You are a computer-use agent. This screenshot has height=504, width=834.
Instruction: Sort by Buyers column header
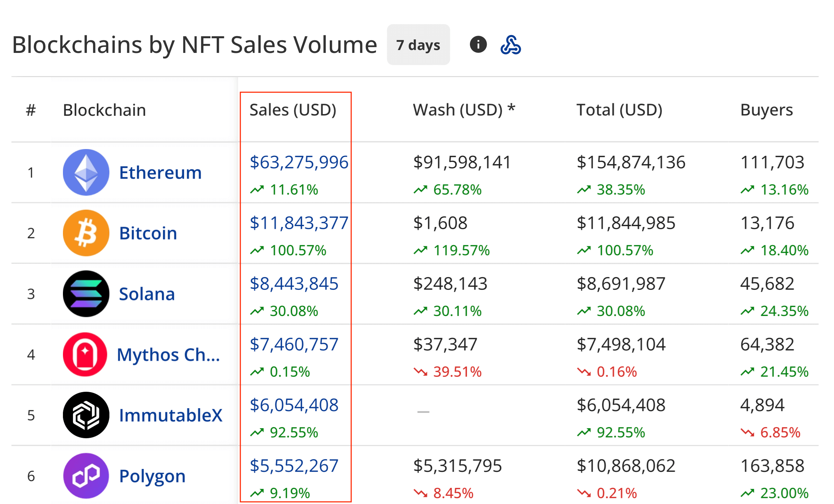click(x=766, y=110)
